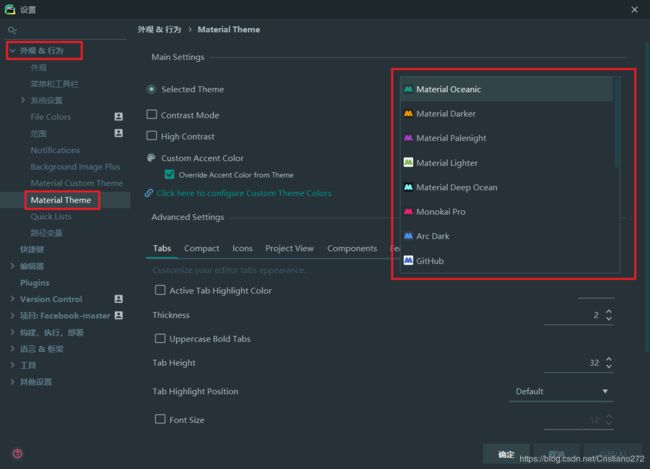The image size is (650, 469).
Task: Expand the 其他设置 section arrow
Action: tap(12, 382)
